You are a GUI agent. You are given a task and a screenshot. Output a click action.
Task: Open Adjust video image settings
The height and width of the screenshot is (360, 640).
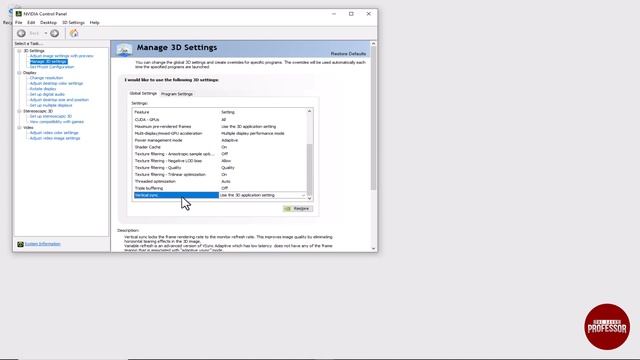pyautogui.click(x=55, y=138)
